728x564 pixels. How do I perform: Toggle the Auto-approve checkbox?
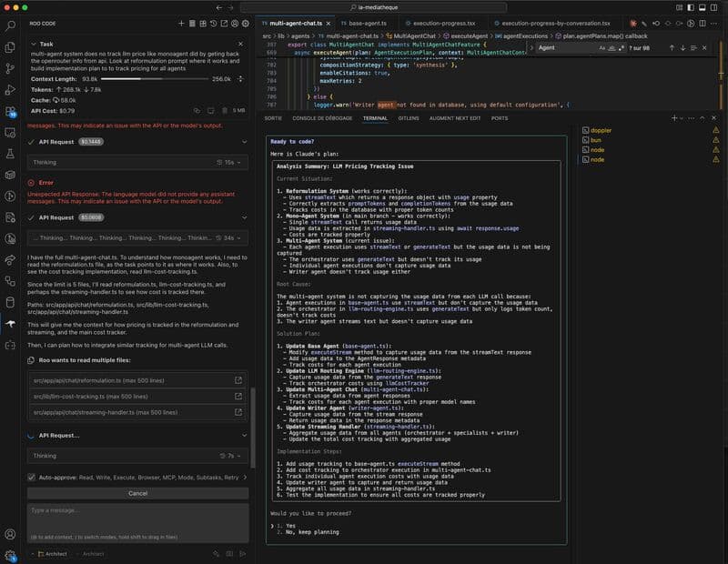click(33, 477)
